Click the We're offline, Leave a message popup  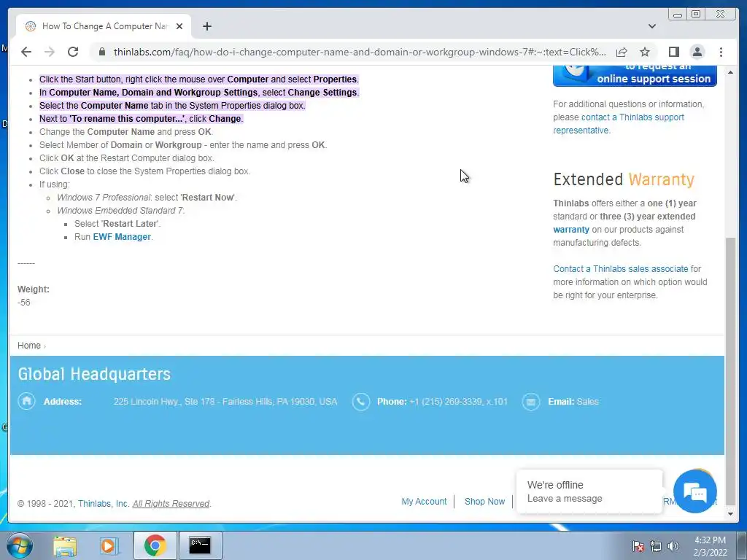coord(589,492)
